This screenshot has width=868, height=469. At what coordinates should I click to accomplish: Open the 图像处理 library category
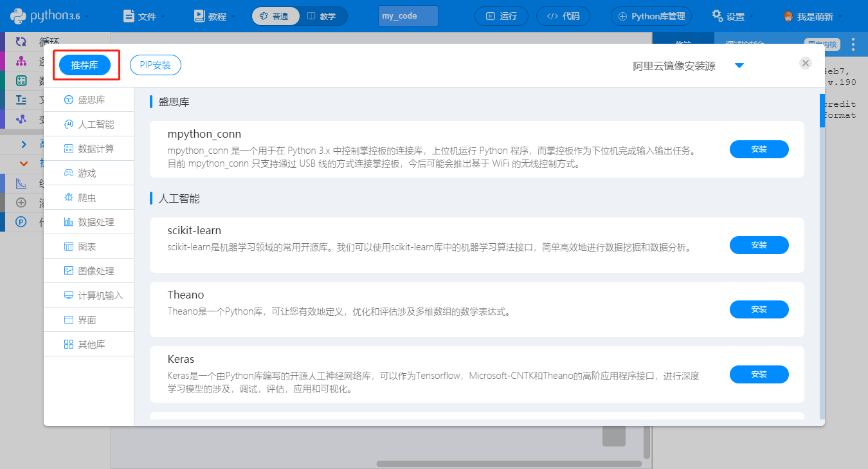pos(89,271)
